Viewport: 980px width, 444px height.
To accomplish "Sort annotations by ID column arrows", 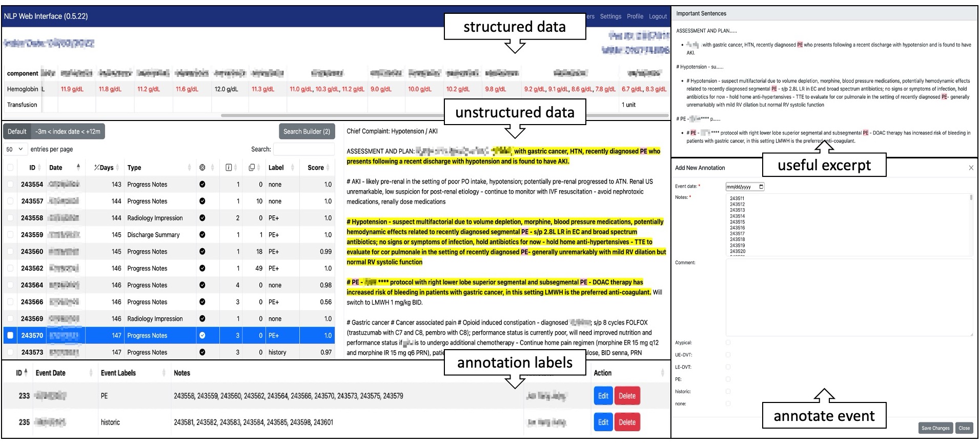I will (x=26, y=372).
